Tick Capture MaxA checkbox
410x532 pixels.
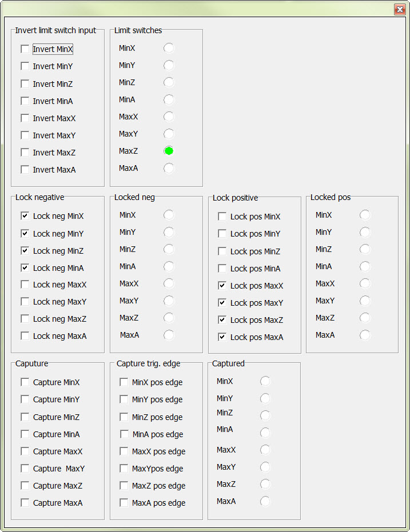pyautogui.click(x=25, y=502)
